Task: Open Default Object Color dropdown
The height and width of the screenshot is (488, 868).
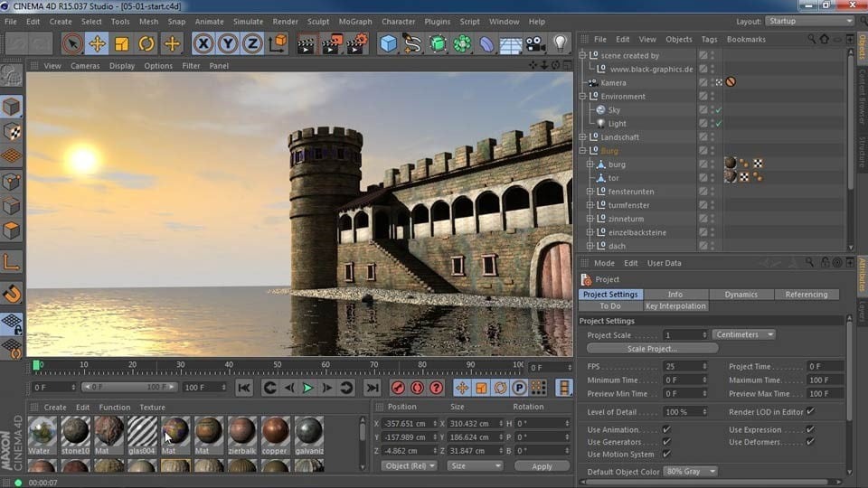Action: click(x=690, y=472)
